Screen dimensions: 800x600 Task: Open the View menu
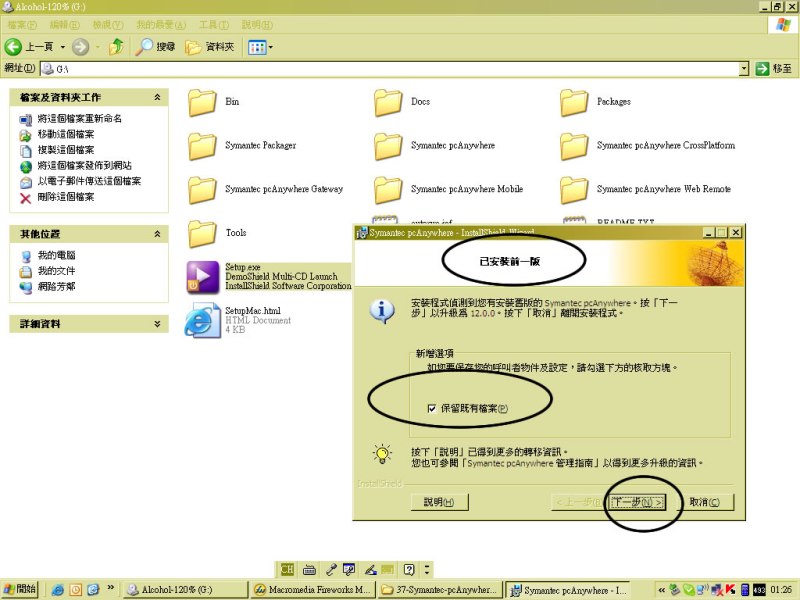click(x=108, y=24)
